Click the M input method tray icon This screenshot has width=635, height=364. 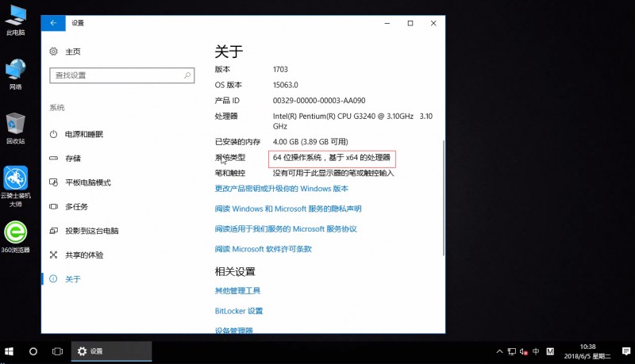click(550, 351)
